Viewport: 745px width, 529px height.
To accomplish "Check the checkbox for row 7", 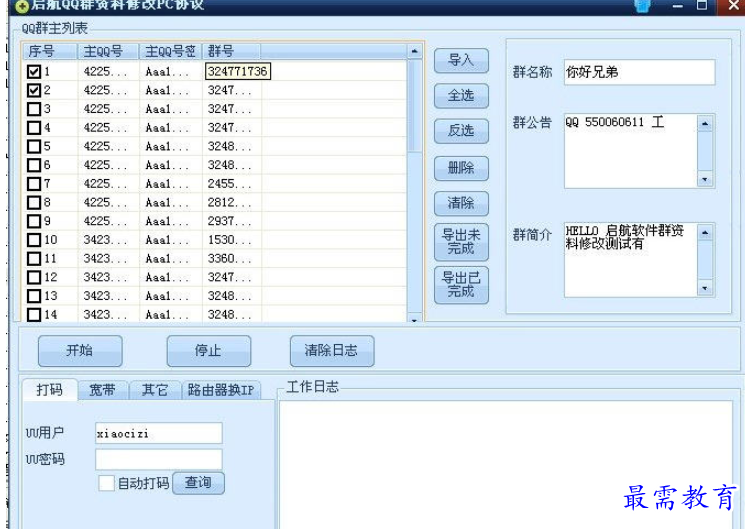I will 34,184.
